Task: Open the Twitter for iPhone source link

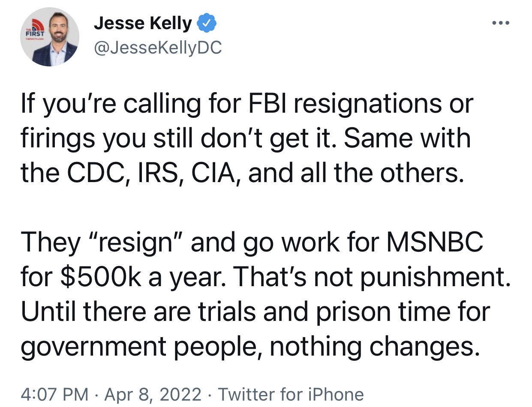Action: (x=291, y=394)
